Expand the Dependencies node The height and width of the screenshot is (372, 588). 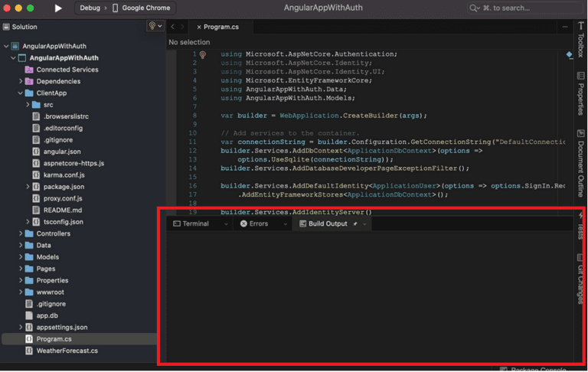click(21, 81)
